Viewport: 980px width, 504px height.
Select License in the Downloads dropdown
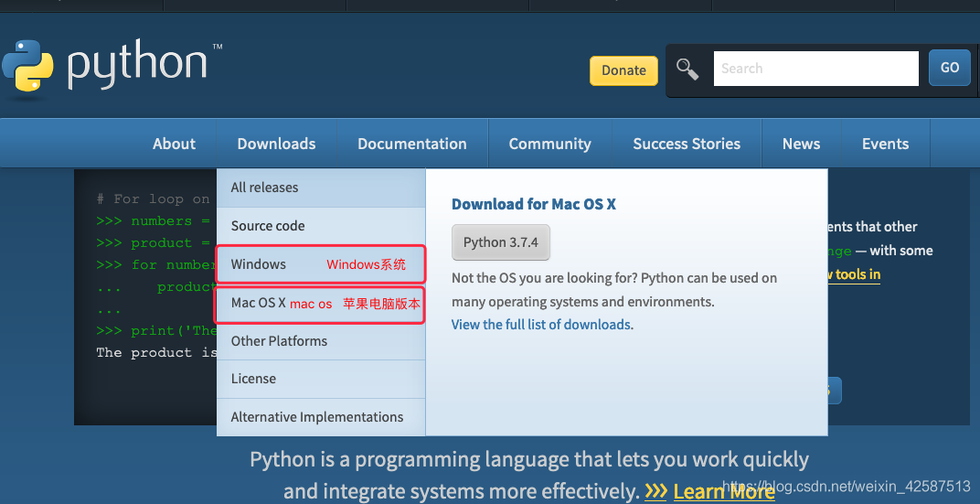[x=321, y=379]
